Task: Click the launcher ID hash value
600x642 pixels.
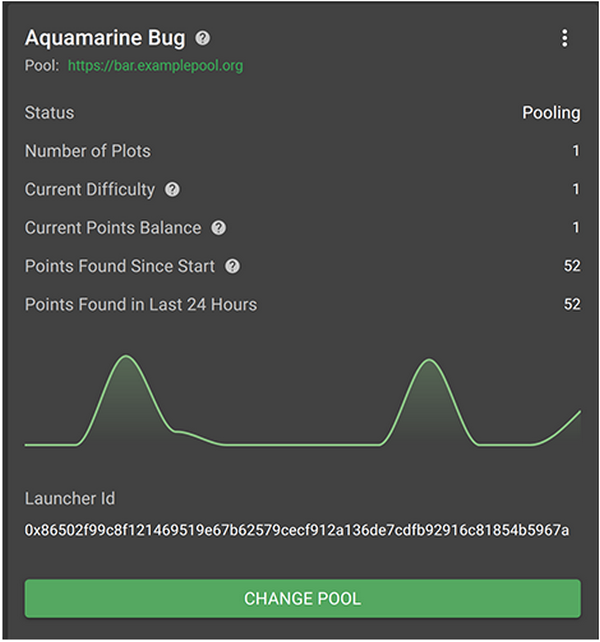Action: pos(297,530)
